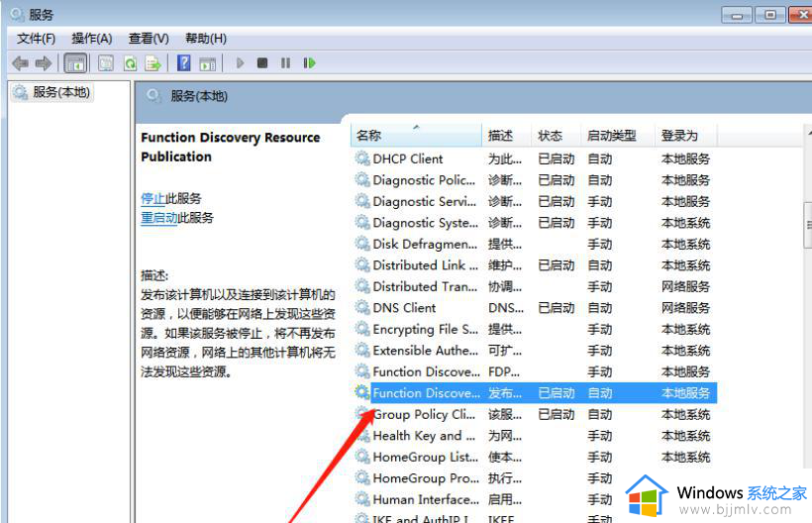Click the 重启动 service link
Screen dimensions: 812x523
tap(159, 218)
